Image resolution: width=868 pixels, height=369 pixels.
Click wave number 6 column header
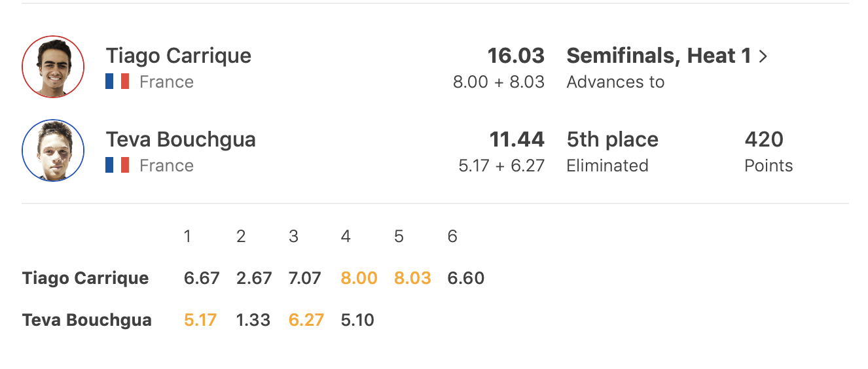click(x=452, y=236)
